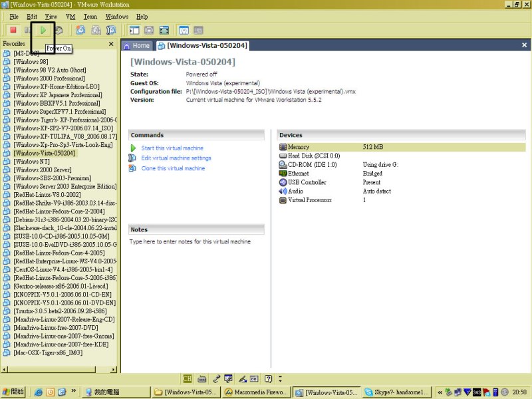The image size is (532, 399).
Task: Select the Hard Disk (SCSI 0:0) device
Action: coord(402,156)
